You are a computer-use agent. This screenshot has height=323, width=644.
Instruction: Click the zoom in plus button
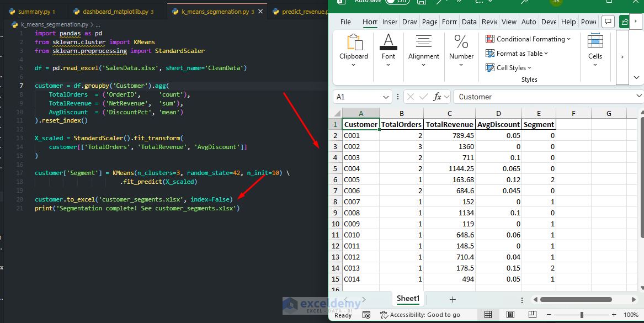pos(614,315)
